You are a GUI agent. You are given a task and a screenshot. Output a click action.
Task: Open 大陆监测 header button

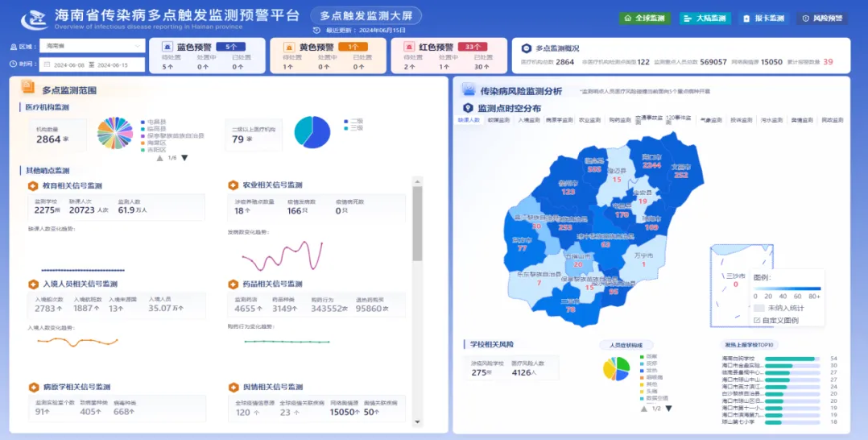[705, 19]
